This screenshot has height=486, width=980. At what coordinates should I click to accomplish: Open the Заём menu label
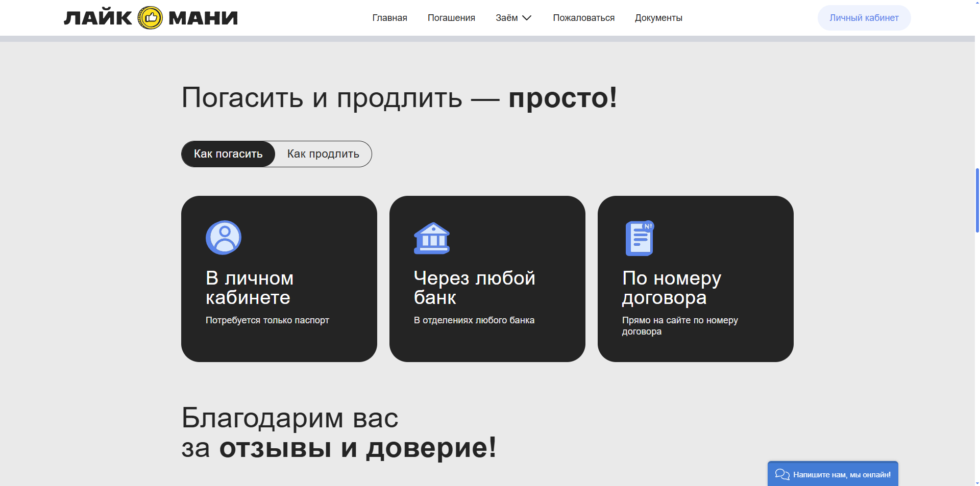(x=506, y=18)
